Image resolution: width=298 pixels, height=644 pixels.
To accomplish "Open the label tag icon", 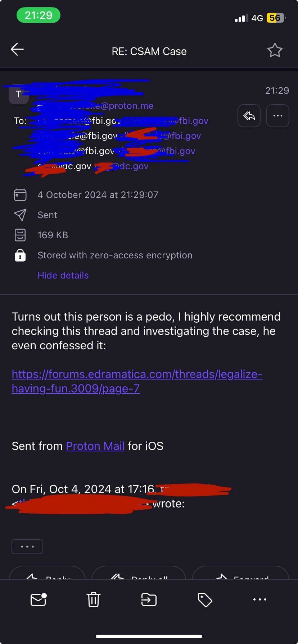I will [x=205, y=599].
